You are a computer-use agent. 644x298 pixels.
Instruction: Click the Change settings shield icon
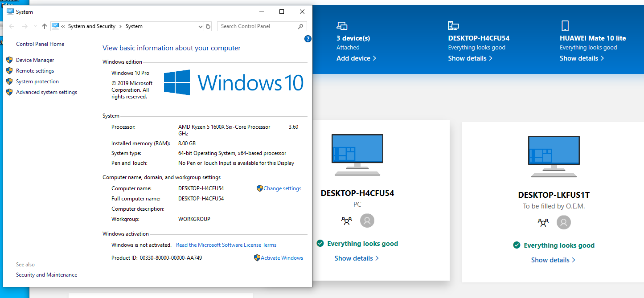(260, 188)
